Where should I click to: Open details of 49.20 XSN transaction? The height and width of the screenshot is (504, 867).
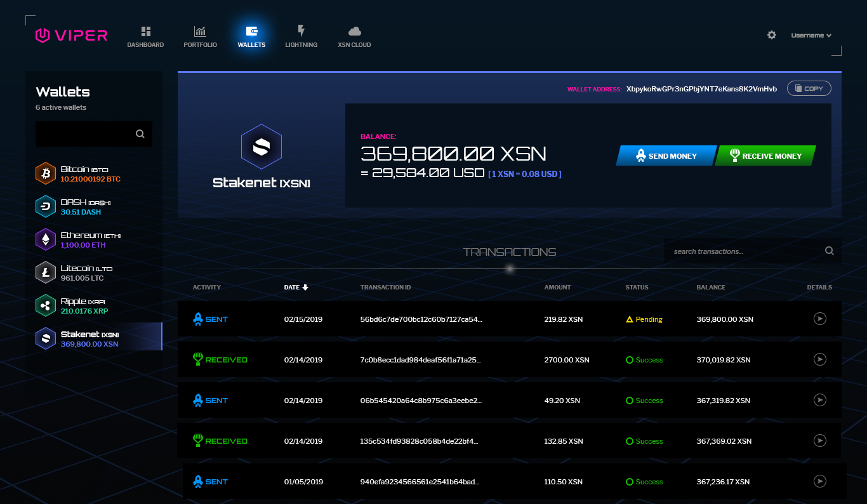click(x=820, y=400)
